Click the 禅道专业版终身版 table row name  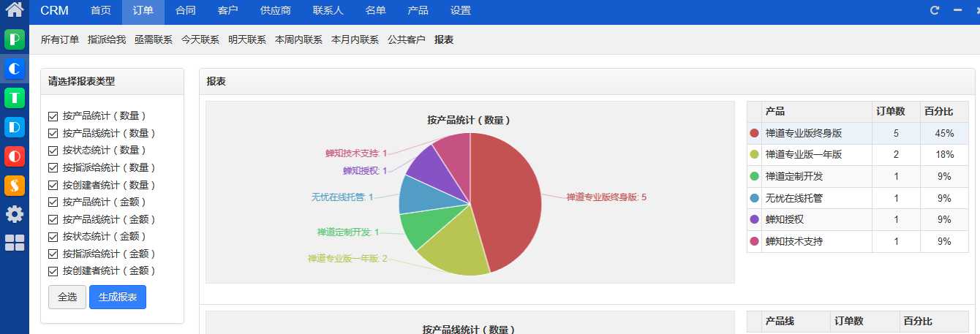804,133
